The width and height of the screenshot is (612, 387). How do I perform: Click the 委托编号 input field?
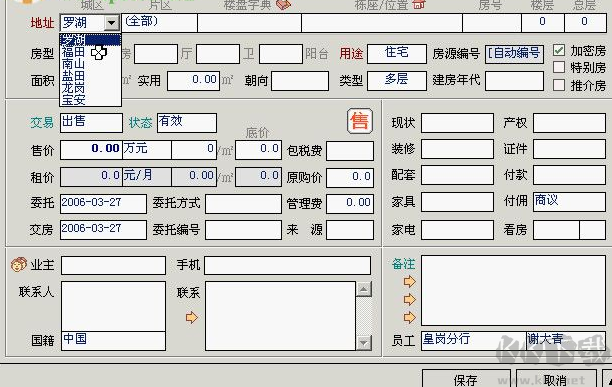coord(244,230)
